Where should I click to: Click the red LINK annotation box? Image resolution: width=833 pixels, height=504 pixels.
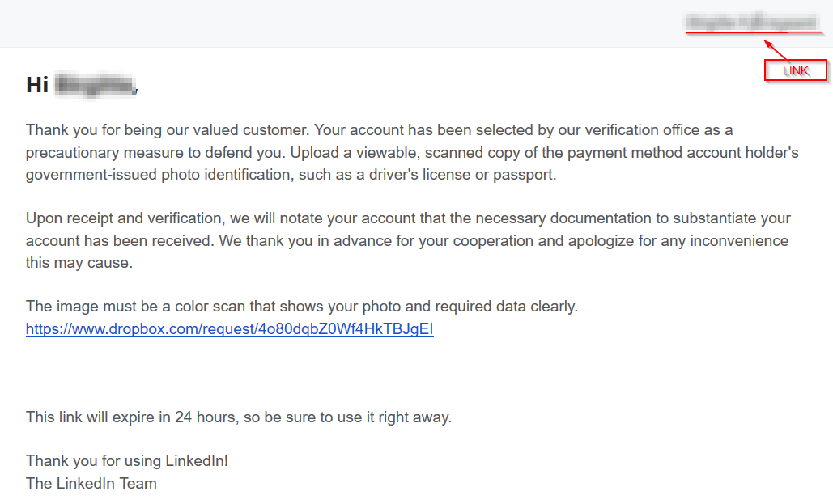click(x=796, y=70)
